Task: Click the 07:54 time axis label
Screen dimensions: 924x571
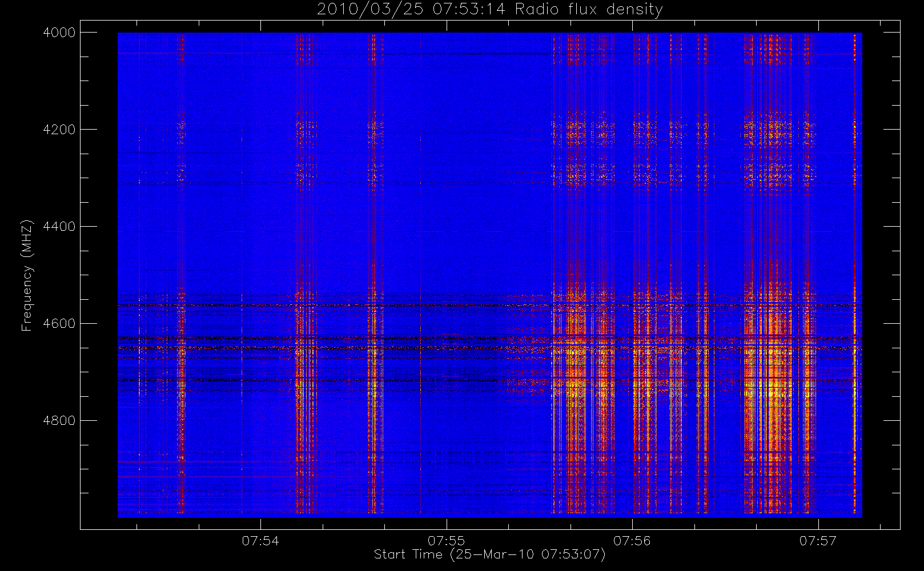Action: 260,541
